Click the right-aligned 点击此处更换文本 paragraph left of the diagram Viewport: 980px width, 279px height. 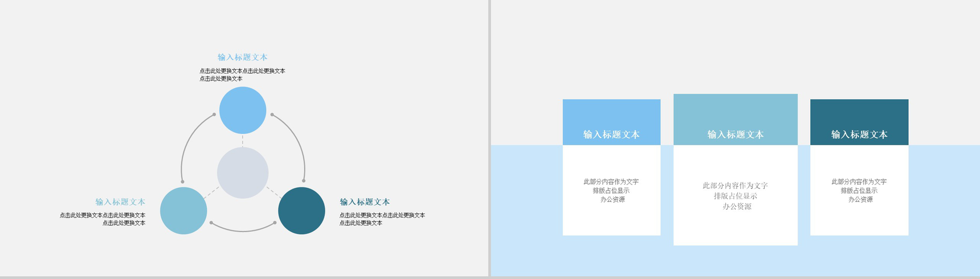(103, 219)
